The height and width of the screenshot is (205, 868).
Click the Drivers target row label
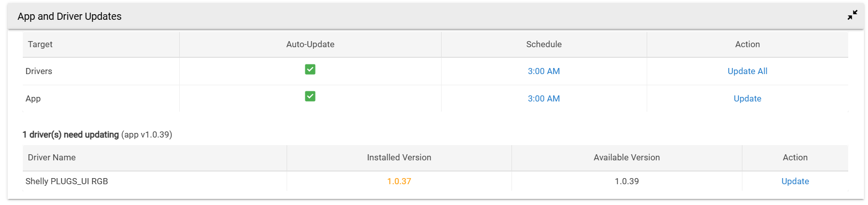point(38,71)
